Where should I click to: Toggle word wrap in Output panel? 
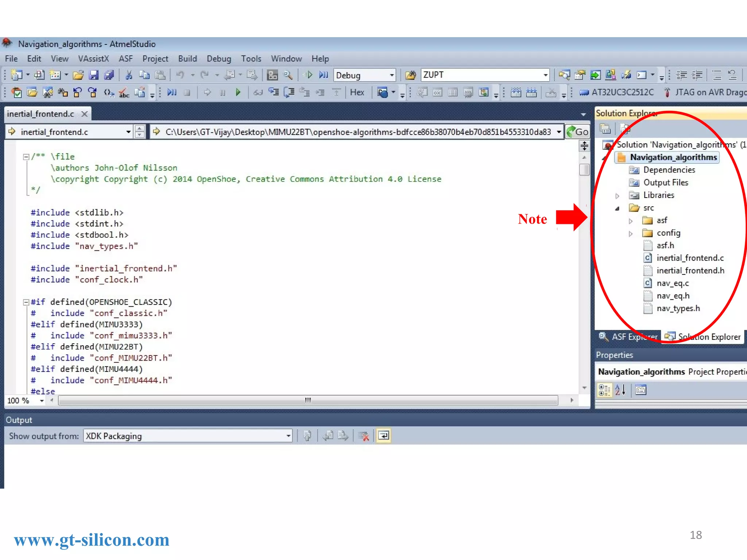coord(384,436)
